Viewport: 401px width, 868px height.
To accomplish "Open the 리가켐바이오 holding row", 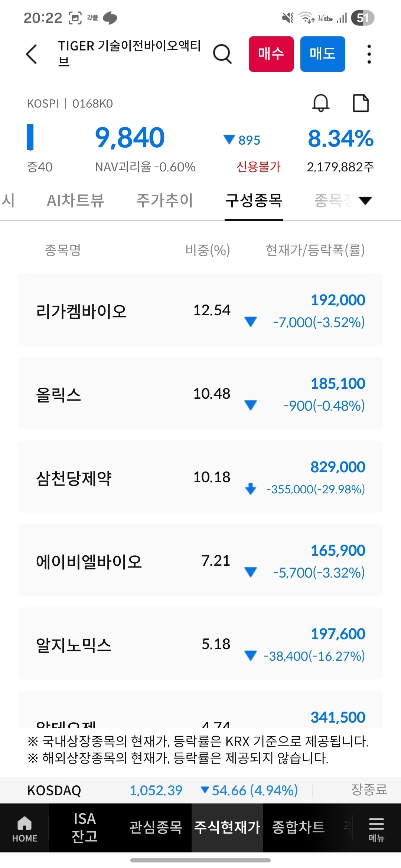I will click(x=200, y=310).
